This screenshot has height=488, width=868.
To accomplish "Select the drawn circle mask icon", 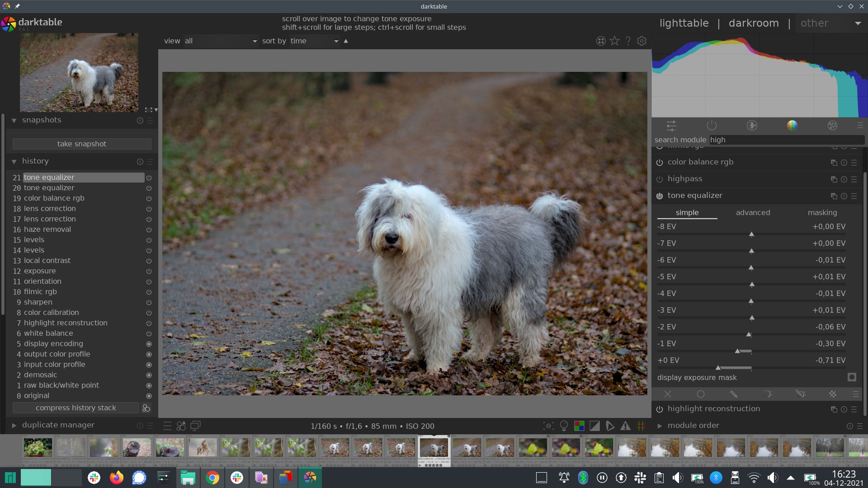I will click(700, 394).
